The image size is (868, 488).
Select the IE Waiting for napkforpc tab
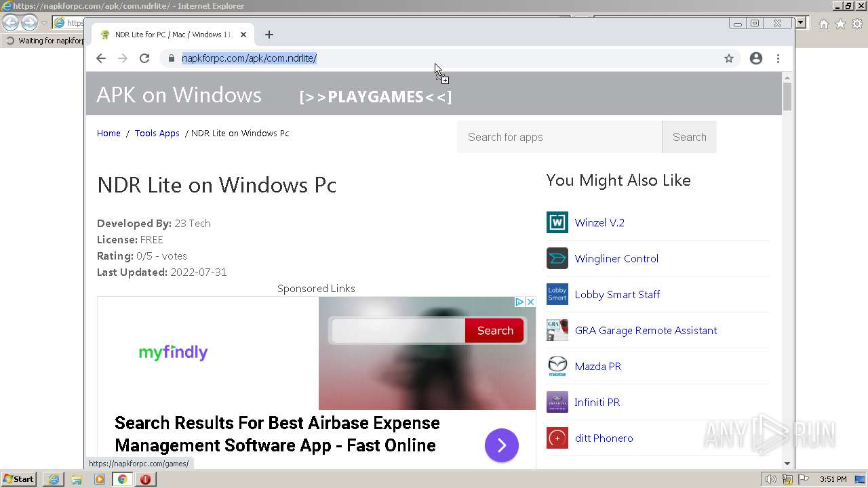coord(44,41)
